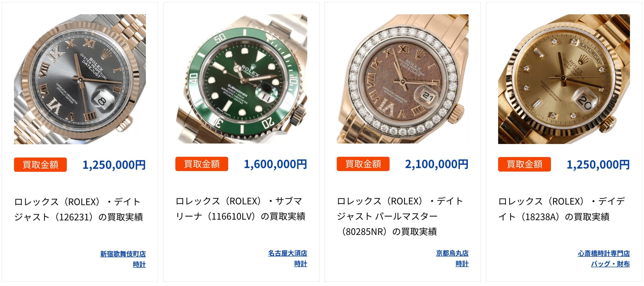Select the パールマスター（80285NR）の買取実績 title

pyautogui.click(x=400, y=216)
